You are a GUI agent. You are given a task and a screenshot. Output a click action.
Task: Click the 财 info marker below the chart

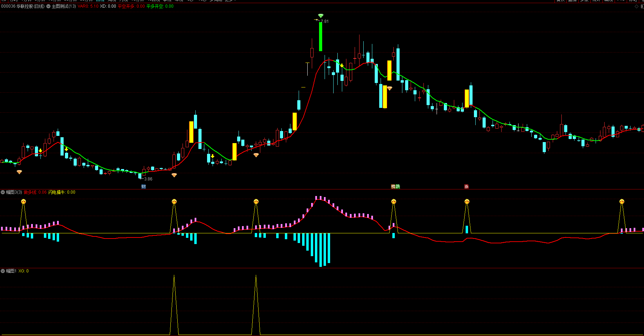[143, 187]
